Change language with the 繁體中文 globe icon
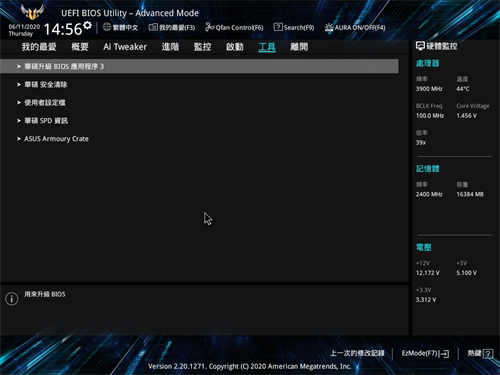The image size is (500, 375). pos(107,27)
